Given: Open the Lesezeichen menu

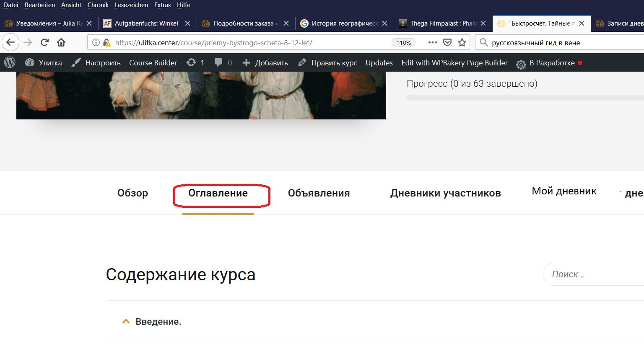Looking at the screenshot, I should pos(131,5).
